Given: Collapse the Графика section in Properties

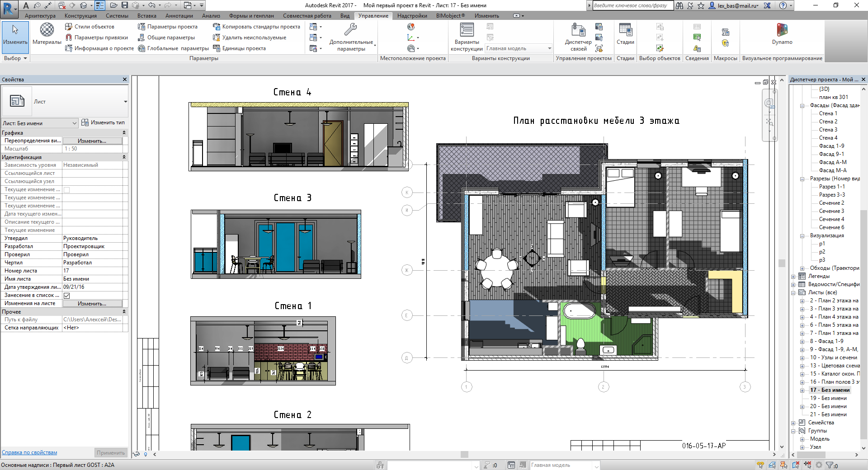Looking at the screenshot, I should coord(124,133).
